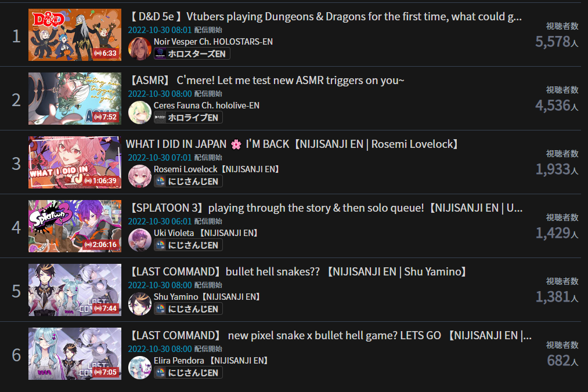The height and width of the screenshot is (392, 588).
Task: Open the D&D 5e Vtubers stream title
Action: [326, 16]
